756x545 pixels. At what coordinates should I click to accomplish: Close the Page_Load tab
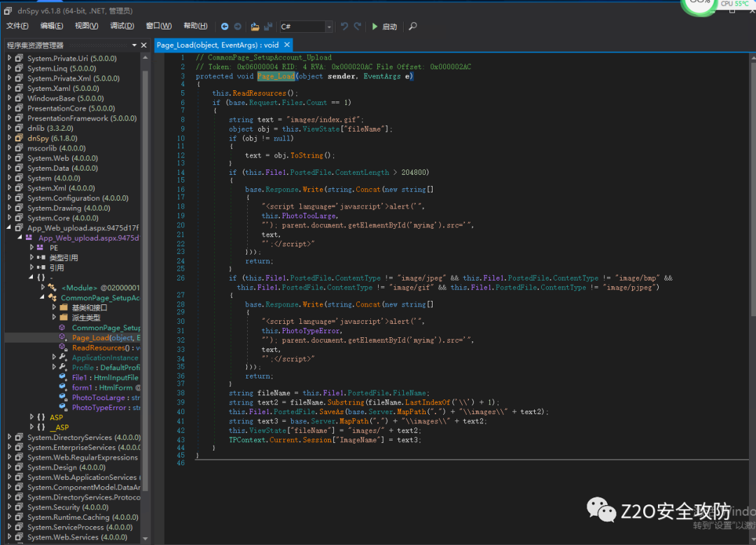pos(287,45)
